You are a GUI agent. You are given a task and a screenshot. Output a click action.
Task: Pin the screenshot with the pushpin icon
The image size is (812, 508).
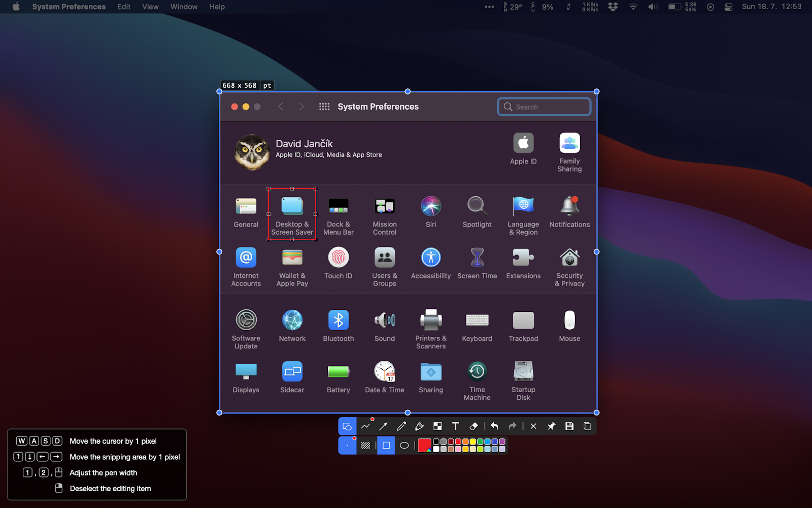tap(551, 426)
